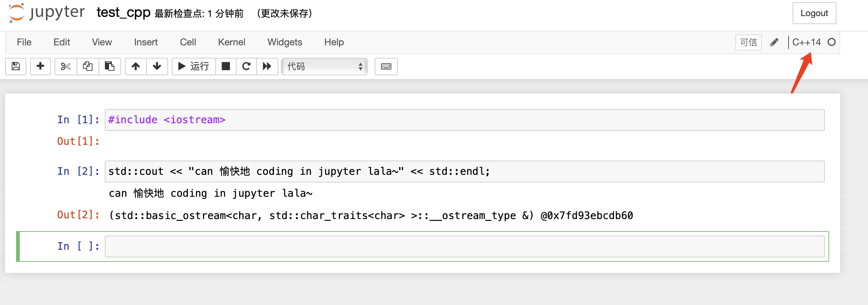Image resolution: width=868 pixels, height=305 pixels.
Task: Open the View menu
Action: point(102,42)
